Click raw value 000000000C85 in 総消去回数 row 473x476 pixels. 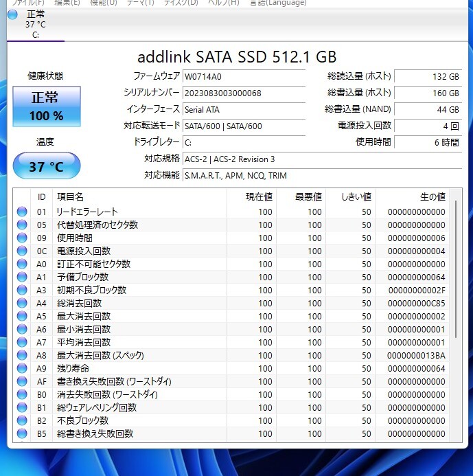[x=416, y=303]
